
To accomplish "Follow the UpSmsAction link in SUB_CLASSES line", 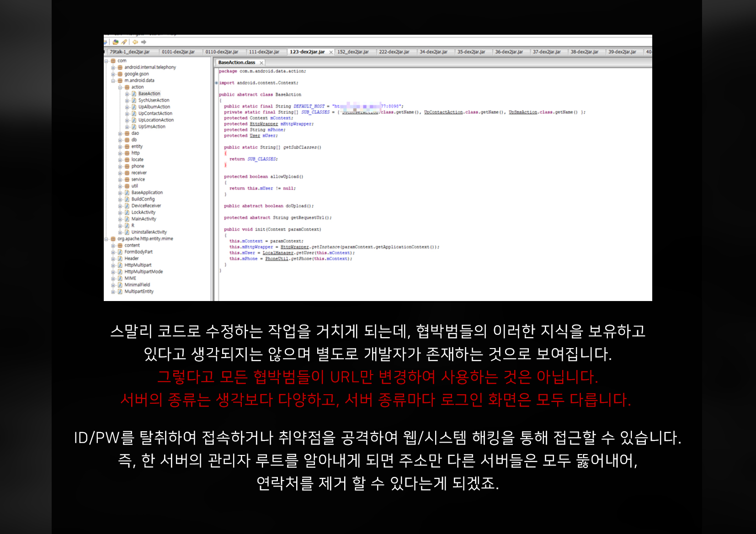I will tap(523, 112).
